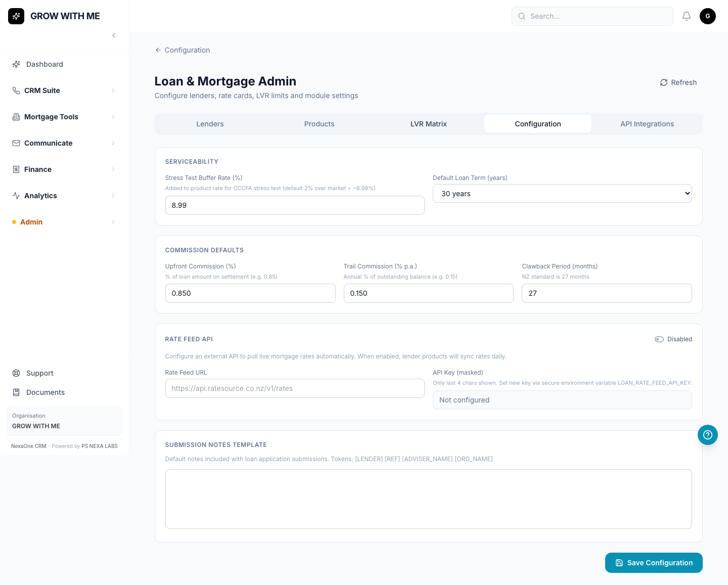Click the Refresh circular arrows icon
This screenshot has width=728, height=585.
click(x=664, y=82)
